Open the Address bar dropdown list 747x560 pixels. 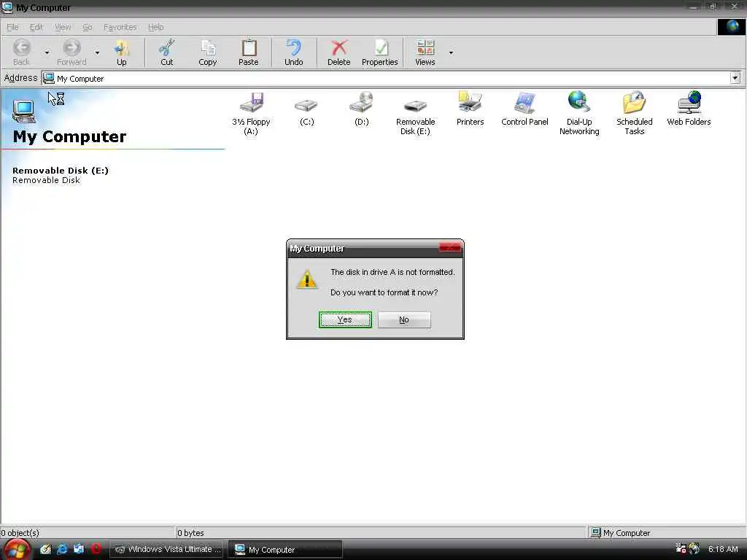[x=735, y=77]
